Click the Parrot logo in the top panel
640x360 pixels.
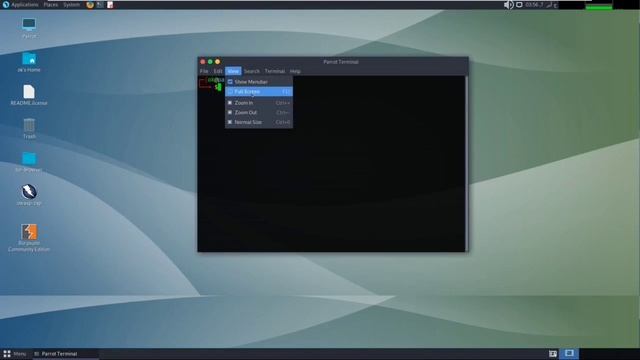(x=6, y=4)
